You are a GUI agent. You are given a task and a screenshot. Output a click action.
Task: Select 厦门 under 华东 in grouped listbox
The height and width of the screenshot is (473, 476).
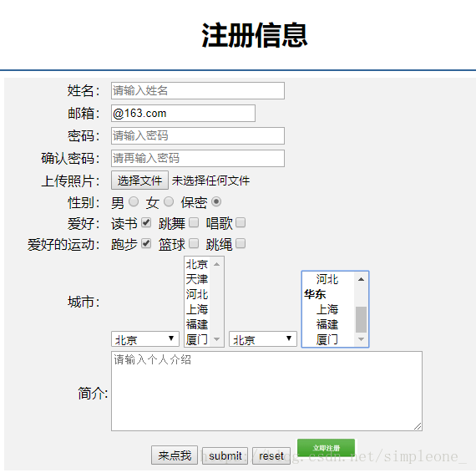pyautogui.click(x=328, y=339)
